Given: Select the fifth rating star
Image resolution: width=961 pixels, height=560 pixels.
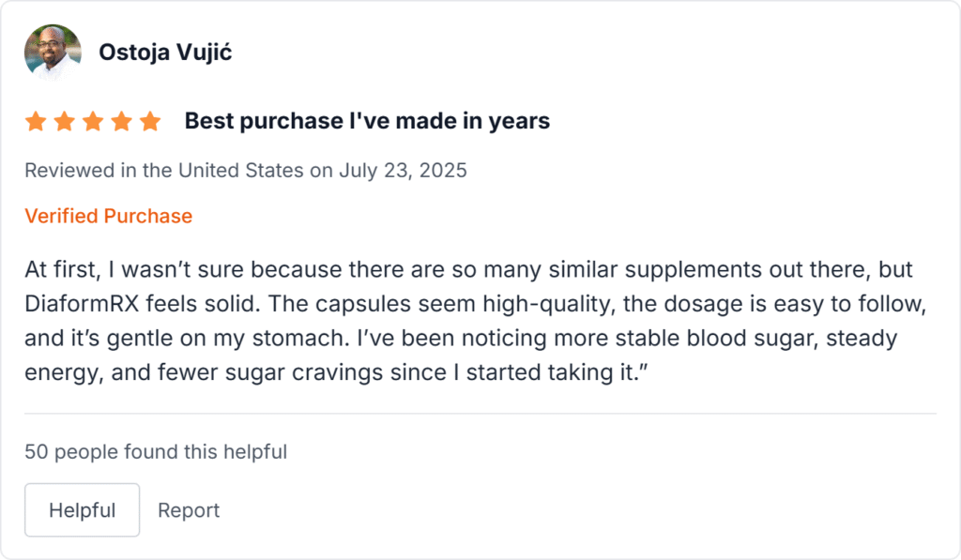Looking at the screenshot, I should click(150, 122).
